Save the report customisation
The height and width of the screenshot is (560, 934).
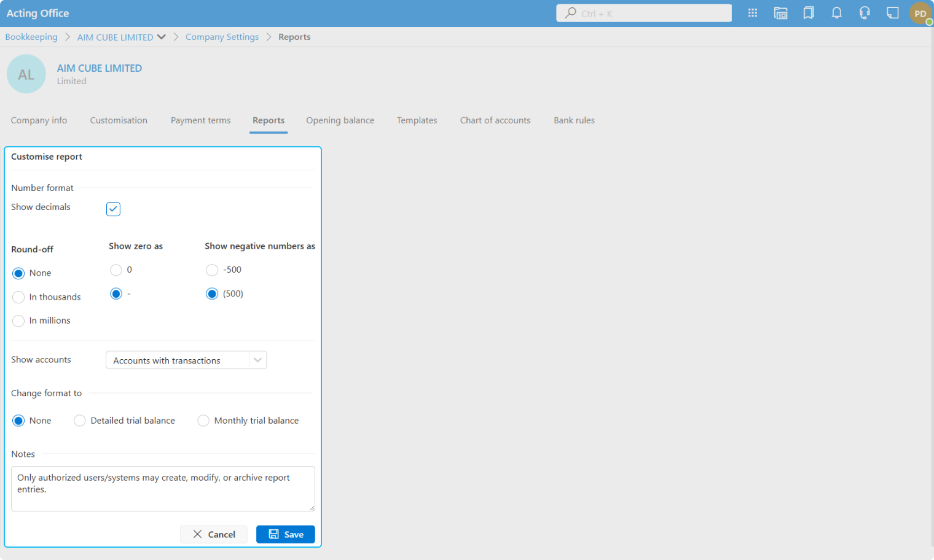[x=285, y=534]
